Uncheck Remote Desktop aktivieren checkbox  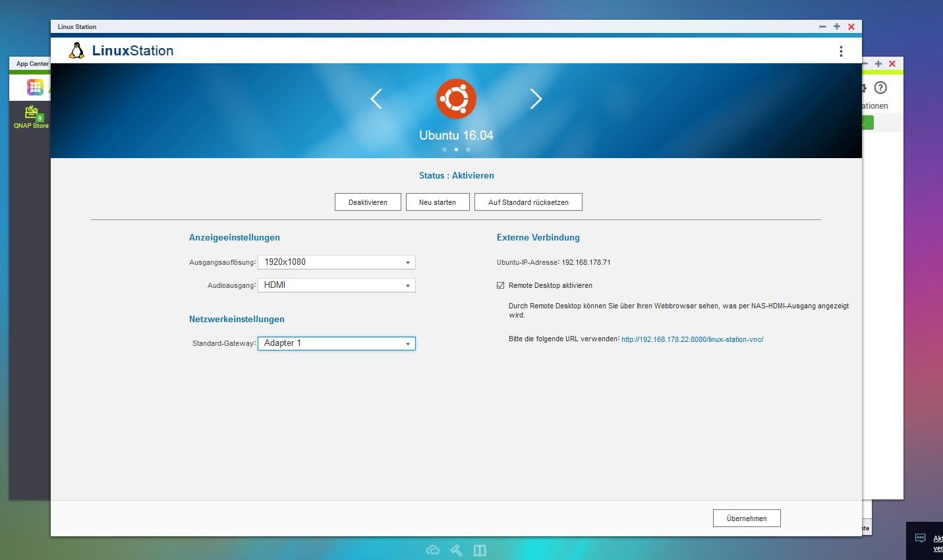click(x=501, y=285)
